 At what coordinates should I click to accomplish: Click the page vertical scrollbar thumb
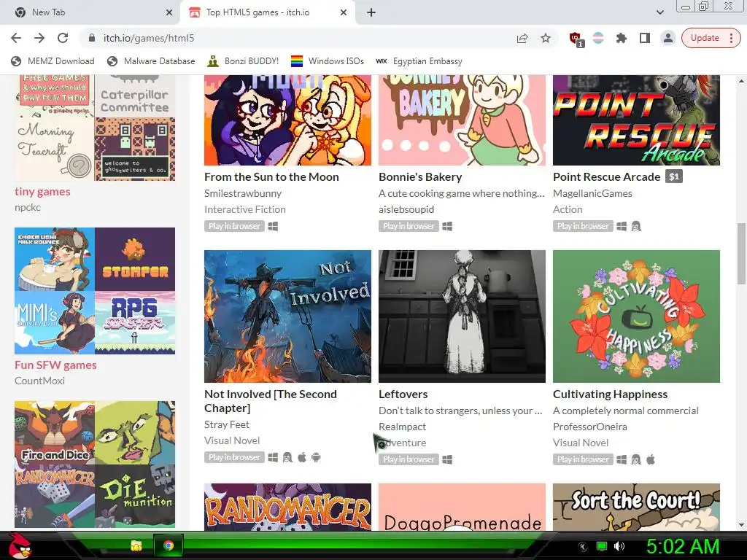tap(741, 254)
